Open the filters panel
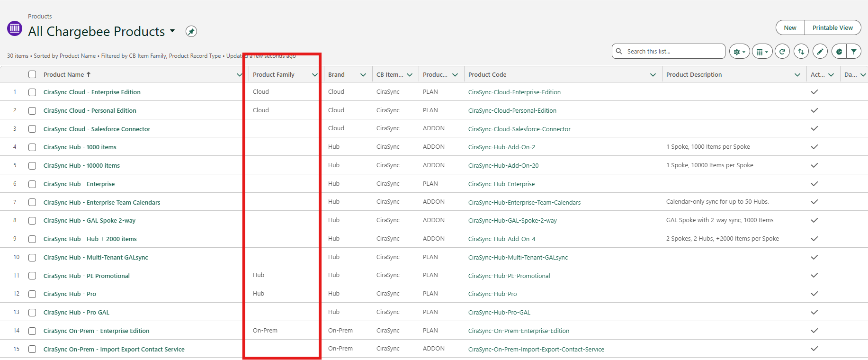This screenshot has height=360, width=868. pyautogui.click(x=853, y=52)
